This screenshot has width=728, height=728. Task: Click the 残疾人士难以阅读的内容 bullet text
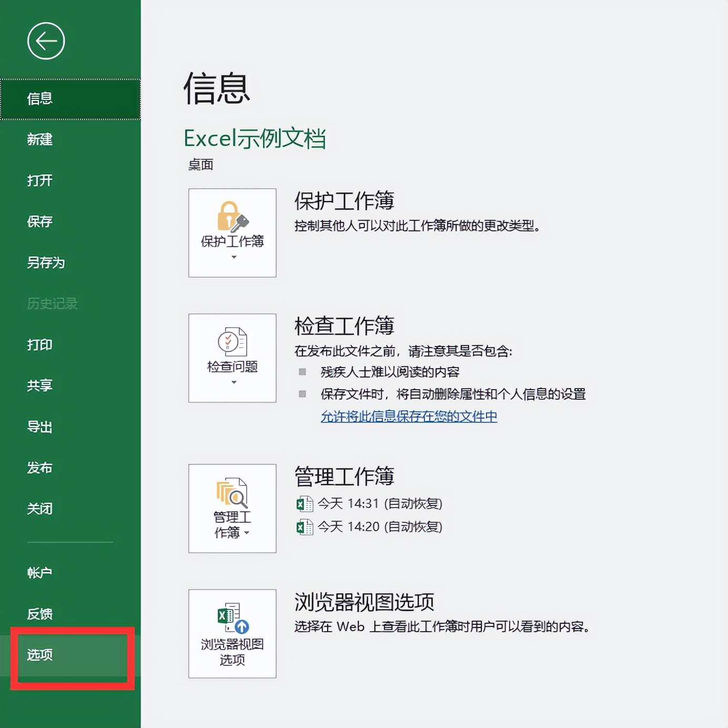click(390, 372)
